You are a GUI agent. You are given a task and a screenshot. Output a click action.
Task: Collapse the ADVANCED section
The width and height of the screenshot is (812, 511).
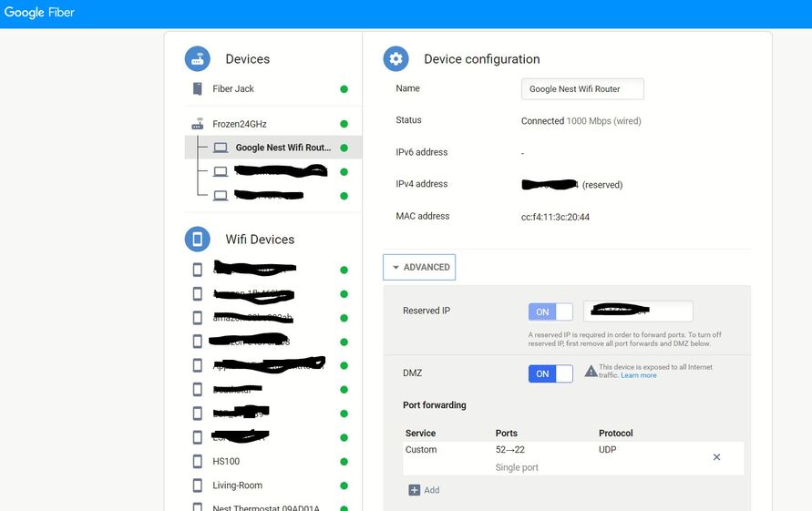[419, 267]
